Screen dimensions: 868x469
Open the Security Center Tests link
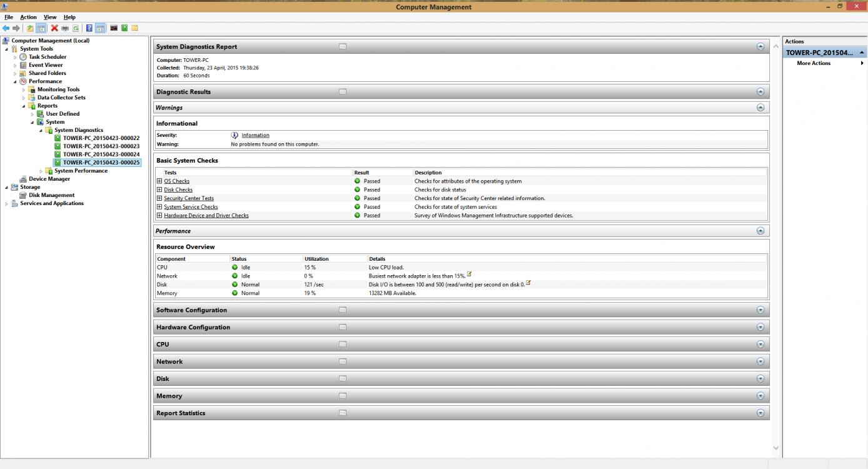coord(189,198)
